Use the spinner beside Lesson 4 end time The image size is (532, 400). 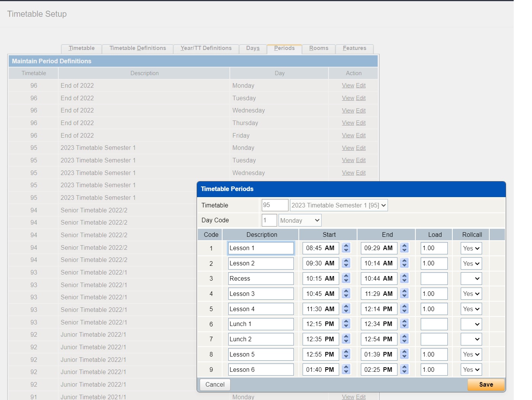point(404,309)
